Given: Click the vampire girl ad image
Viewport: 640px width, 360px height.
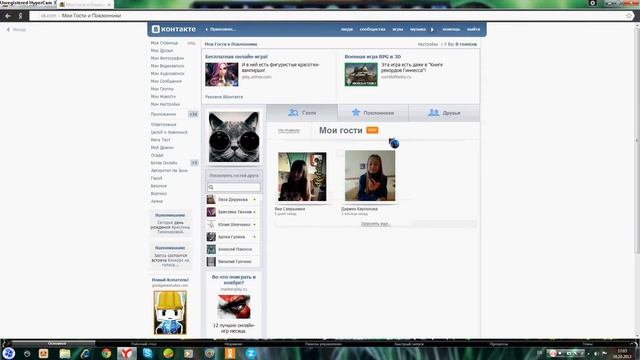Looking at the screenshot, I should tap(222, 74).
